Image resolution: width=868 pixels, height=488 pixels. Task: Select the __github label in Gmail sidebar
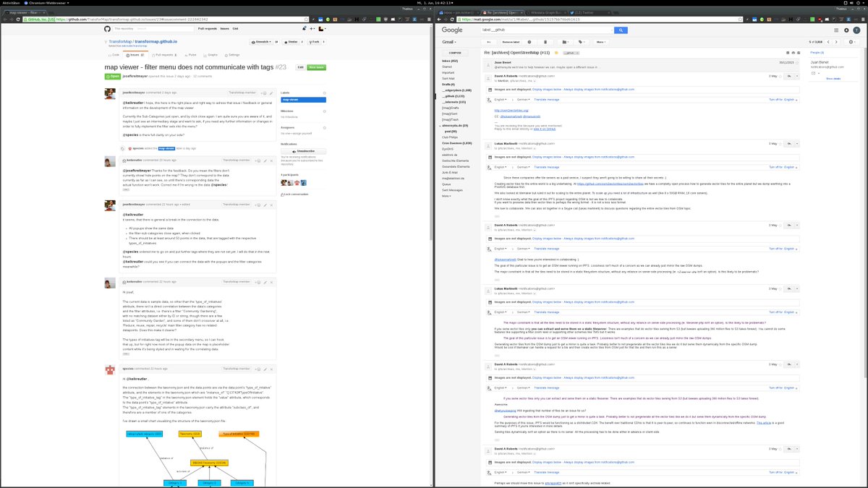[x=453, y=96]
